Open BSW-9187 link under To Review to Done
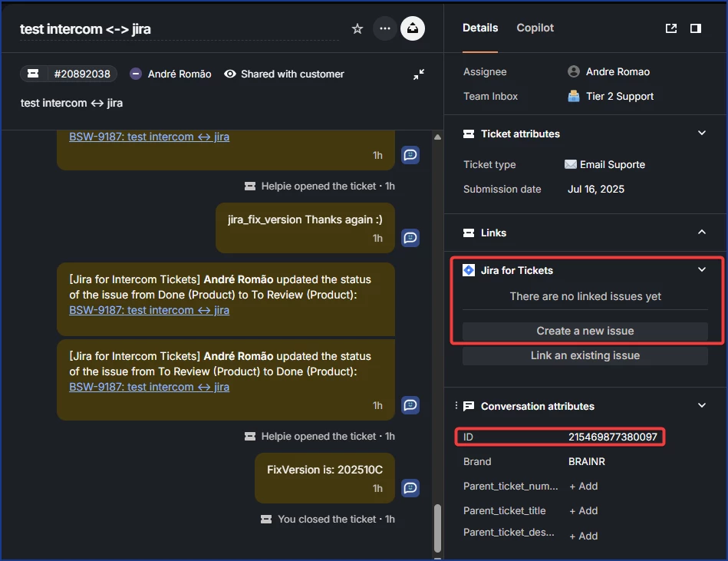The width and height of the screenshot is (728, 561). tap(149, 386)
